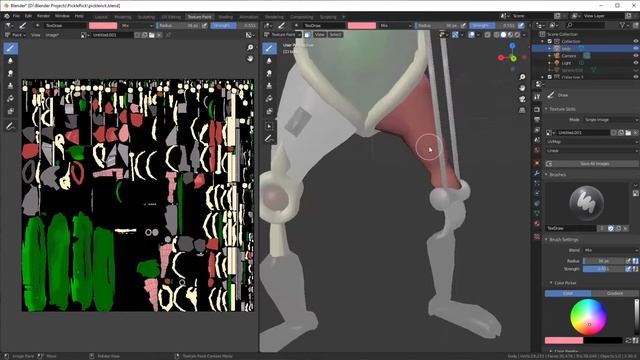
Task: Open the Mode Single Image dropdown
Action: [610, 120]
